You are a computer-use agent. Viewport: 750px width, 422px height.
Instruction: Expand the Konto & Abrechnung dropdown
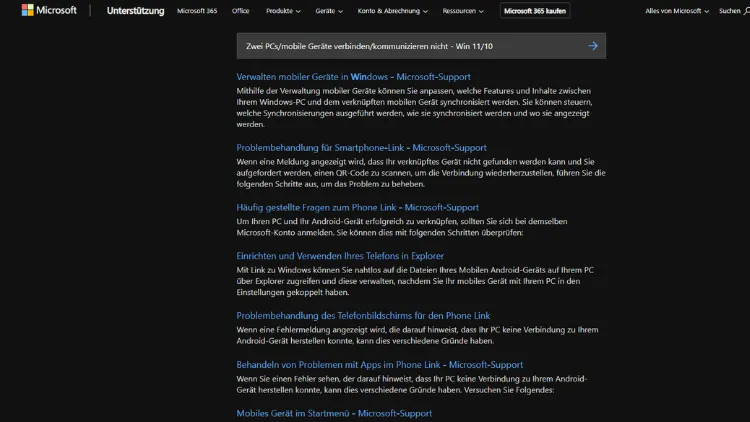coord(393,11)
